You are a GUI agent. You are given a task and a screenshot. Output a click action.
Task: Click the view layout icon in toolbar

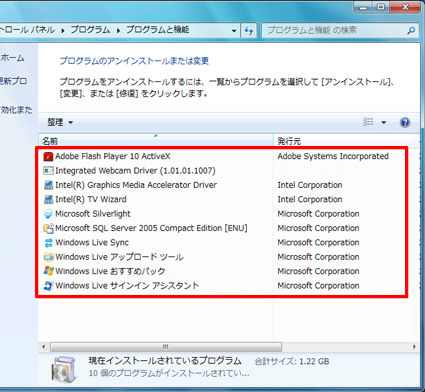[368, 122]
